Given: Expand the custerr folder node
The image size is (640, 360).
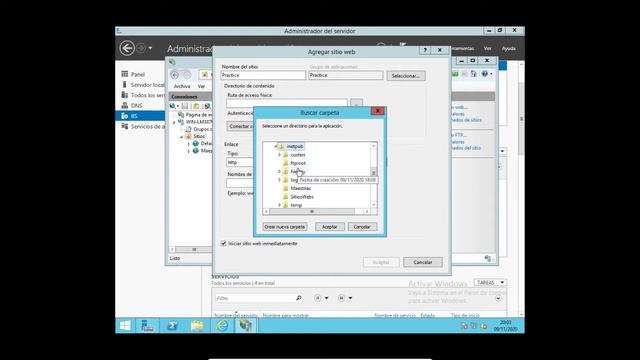Looking at the screenshot, I should (x=280, y=155).
